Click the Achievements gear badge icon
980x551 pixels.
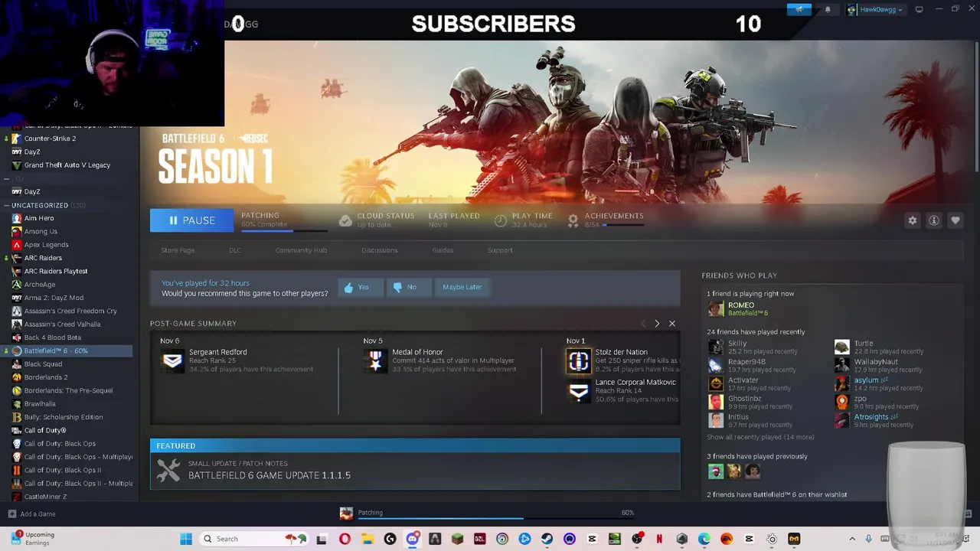pos(573,220)
